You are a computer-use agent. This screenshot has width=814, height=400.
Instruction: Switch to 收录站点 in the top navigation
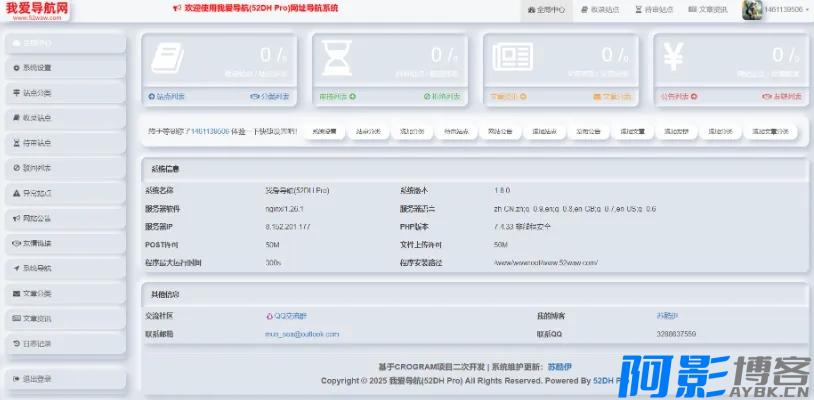click(x=600, y=10)
